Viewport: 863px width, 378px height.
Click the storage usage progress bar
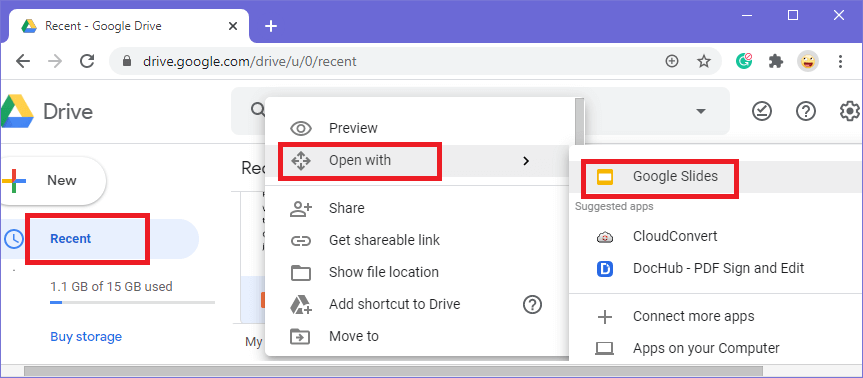[132, 303]
